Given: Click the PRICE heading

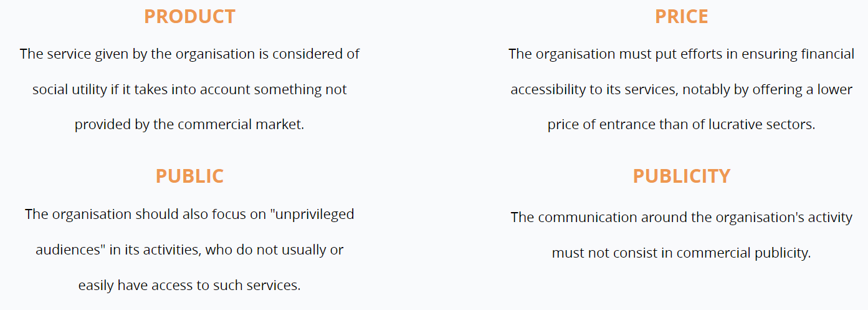Looking at the screenshot, I should (x=681, y=17).
